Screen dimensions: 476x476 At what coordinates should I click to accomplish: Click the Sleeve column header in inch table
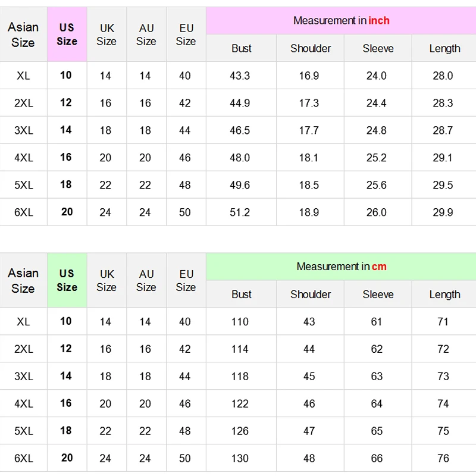378,48
